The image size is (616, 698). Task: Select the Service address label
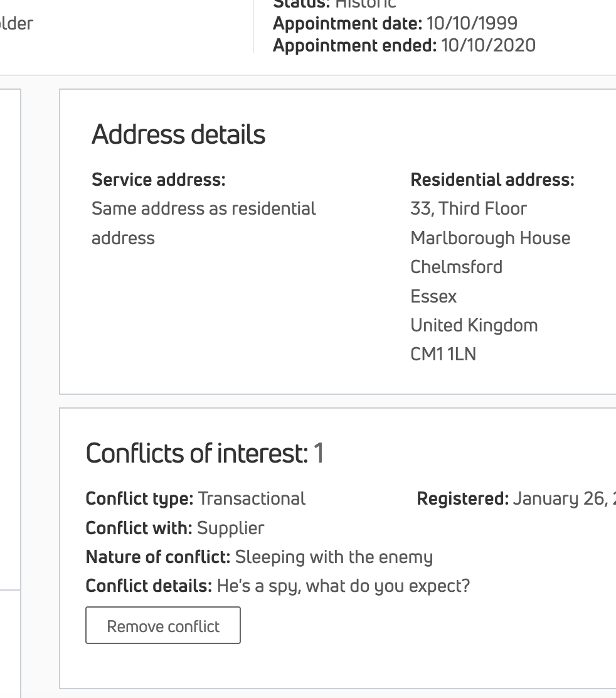(158, 180)
